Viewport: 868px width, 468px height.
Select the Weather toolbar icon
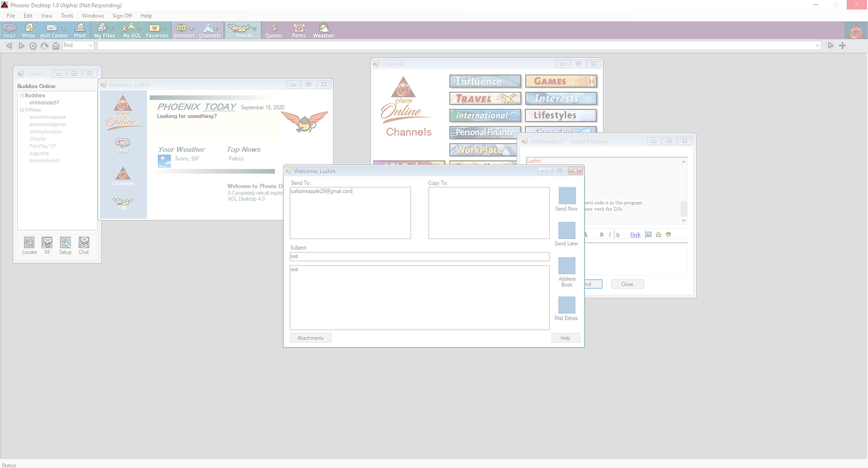323,30
